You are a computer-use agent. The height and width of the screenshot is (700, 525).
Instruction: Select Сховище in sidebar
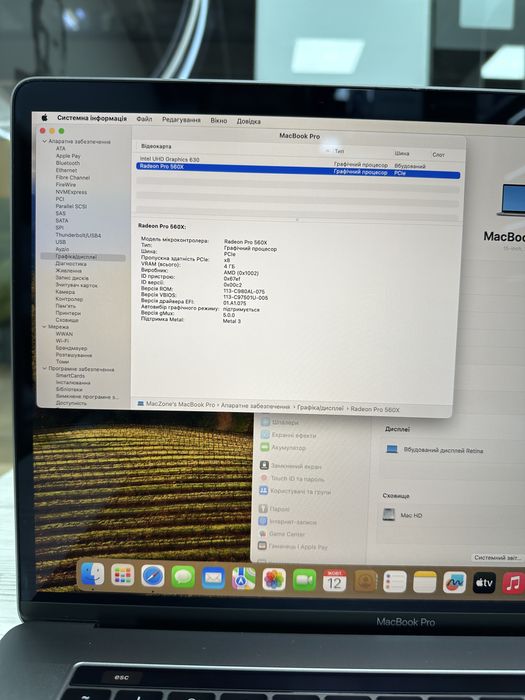[67, 320]
